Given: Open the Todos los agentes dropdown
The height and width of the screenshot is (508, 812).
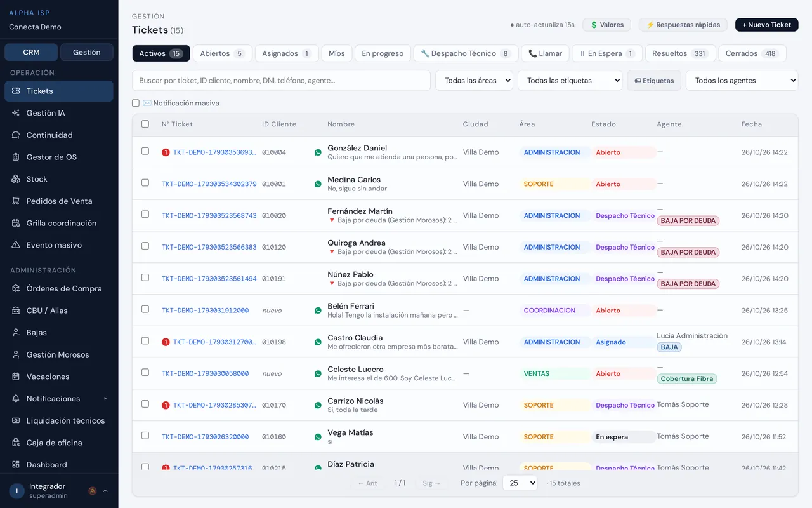Looking at the screenshot, I should pos(742,81).
